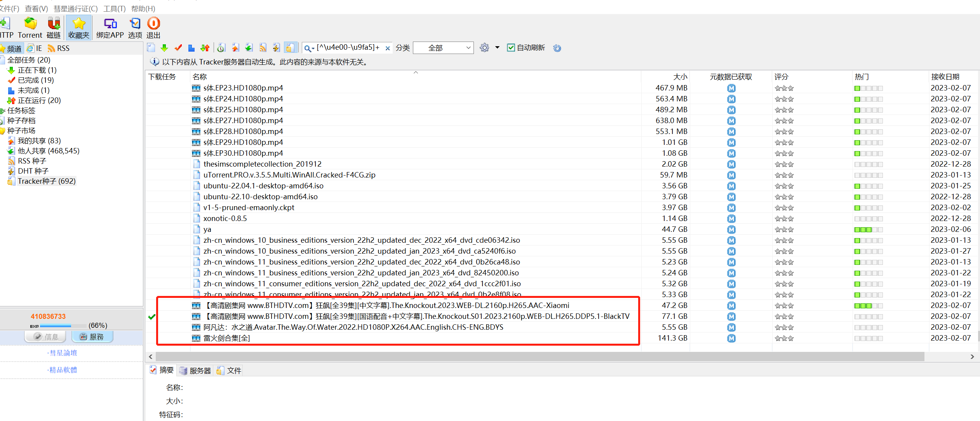Select 已完成 (19) in the tree
The width and height of the screenshot is (980, 421).
coord(36,80)
